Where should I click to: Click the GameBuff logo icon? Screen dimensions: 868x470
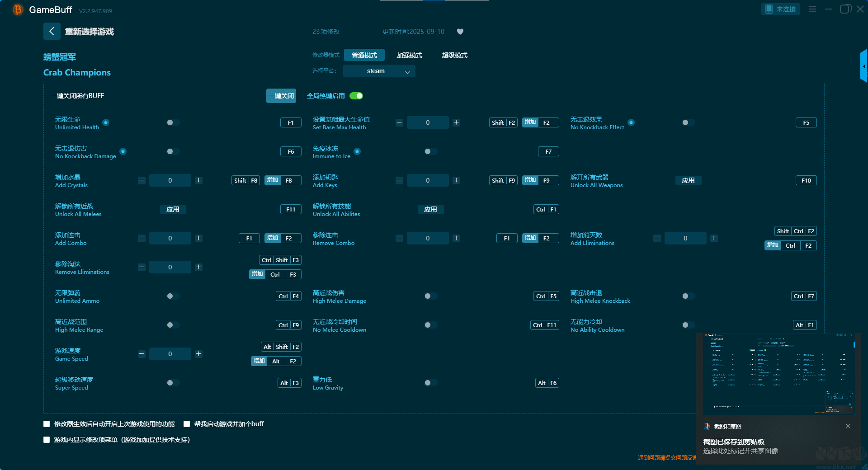point(18,9)
